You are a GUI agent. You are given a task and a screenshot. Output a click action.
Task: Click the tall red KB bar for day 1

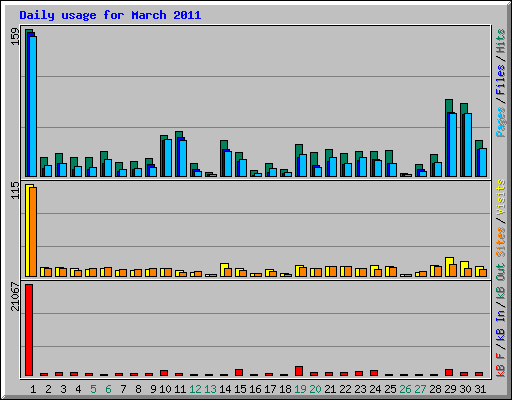tap(29, 330)
